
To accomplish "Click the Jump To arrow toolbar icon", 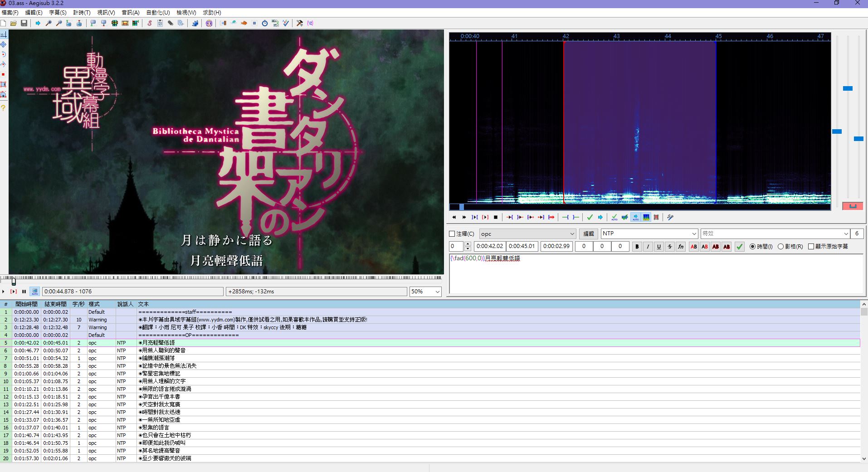I will (38, 23).
